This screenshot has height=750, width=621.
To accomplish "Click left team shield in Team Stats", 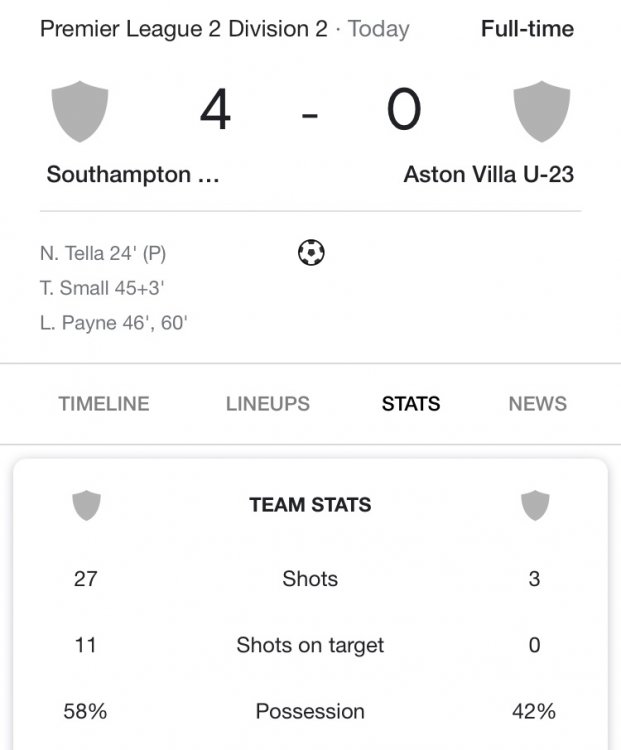I will pyautogui.click(x=86, y=505).
